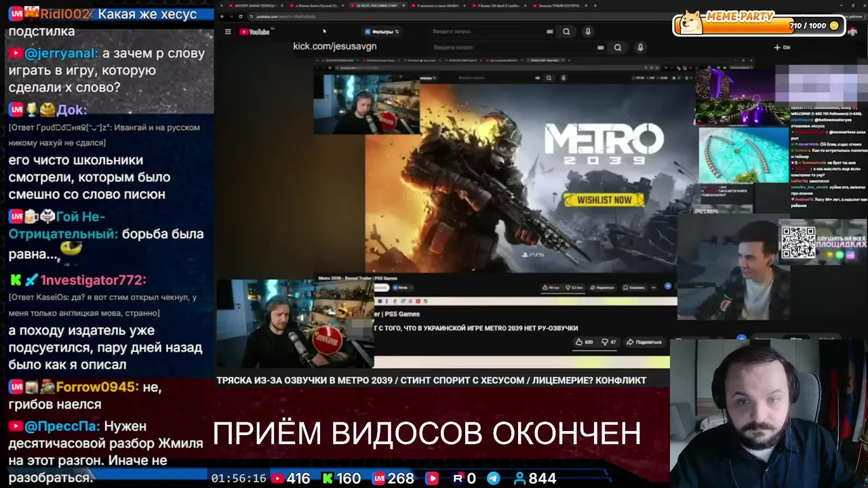Switch to the fourth browser tab
Screen dimensions: 868x488
[440, 5]
